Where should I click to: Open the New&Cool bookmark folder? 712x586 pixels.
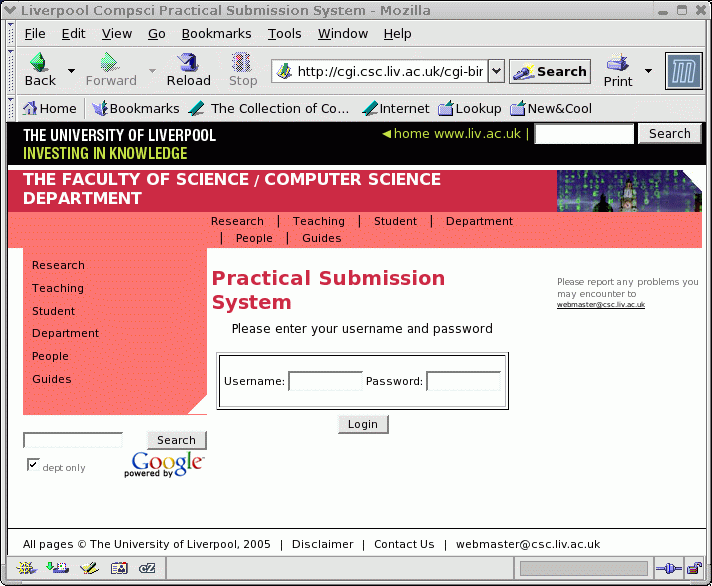551,108
